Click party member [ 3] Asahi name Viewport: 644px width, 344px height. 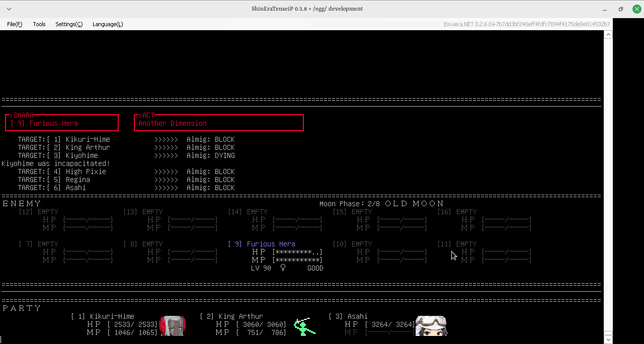(348, 316)
